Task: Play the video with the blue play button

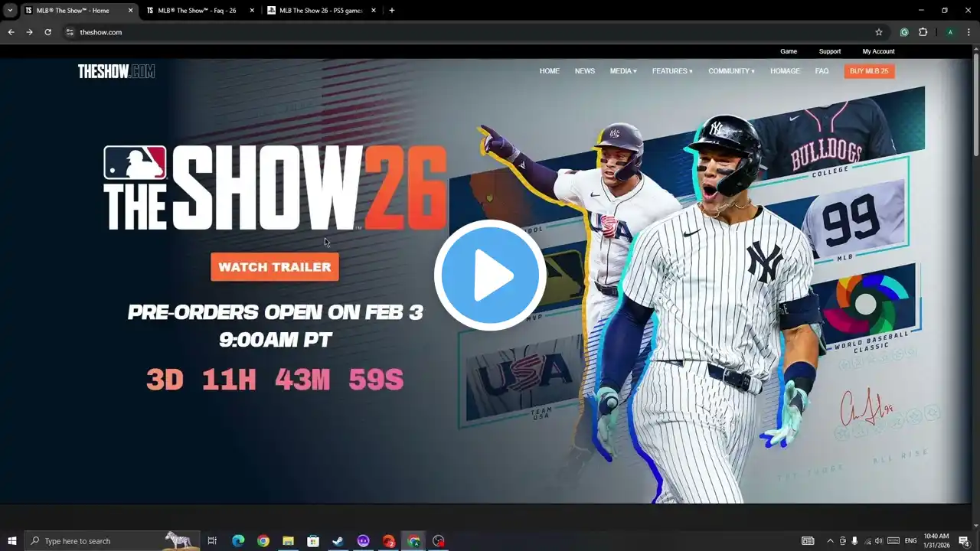Action: tap(490, 275)
